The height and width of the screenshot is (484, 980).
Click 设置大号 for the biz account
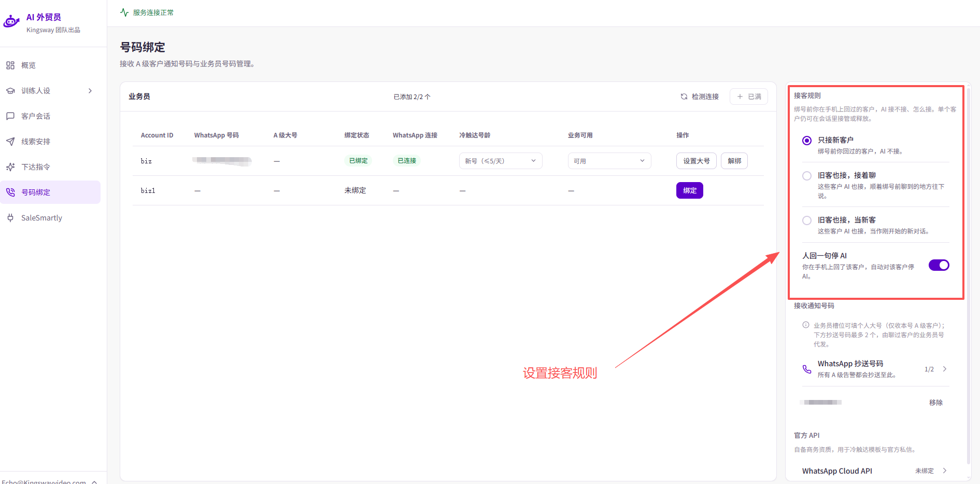pos(697,161)
